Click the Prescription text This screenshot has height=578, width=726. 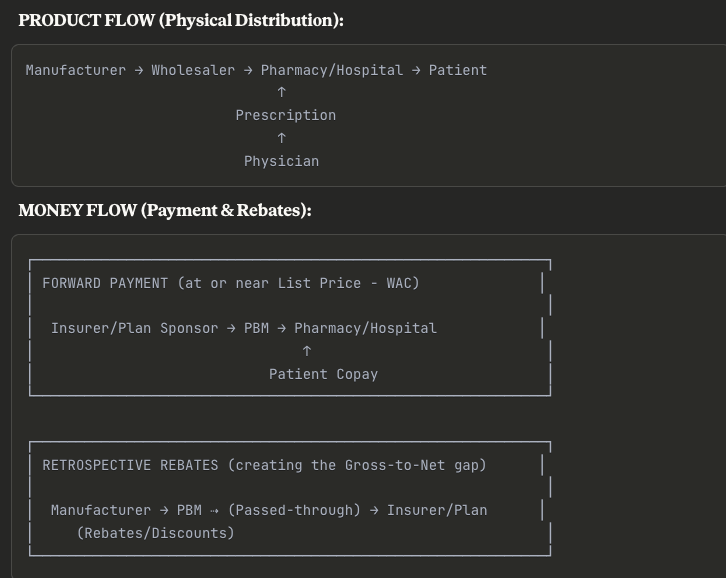(x=286, y=115)
